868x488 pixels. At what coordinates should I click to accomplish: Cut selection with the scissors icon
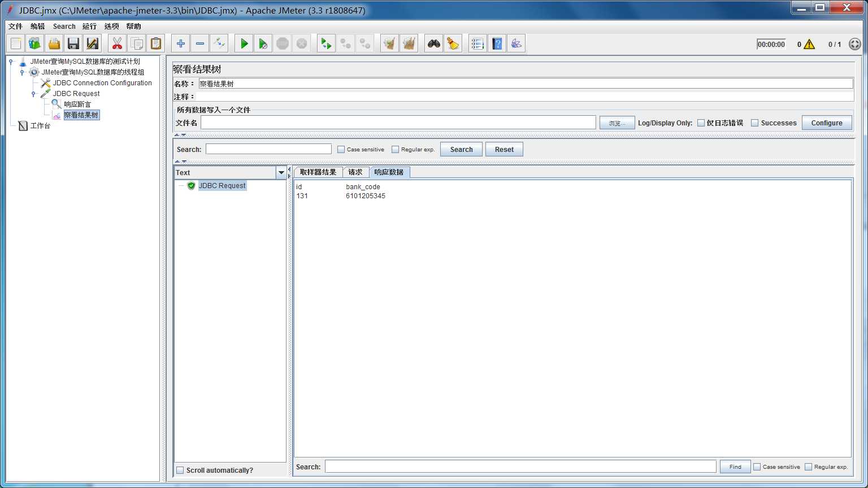(x=117, y=43)
